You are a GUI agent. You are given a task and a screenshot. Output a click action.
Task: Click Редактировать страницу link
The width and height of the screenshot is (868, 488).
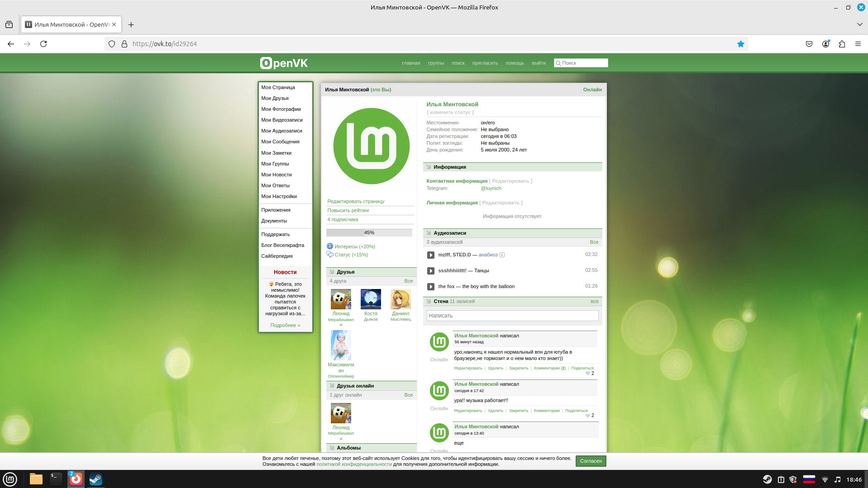click(356, 201)
